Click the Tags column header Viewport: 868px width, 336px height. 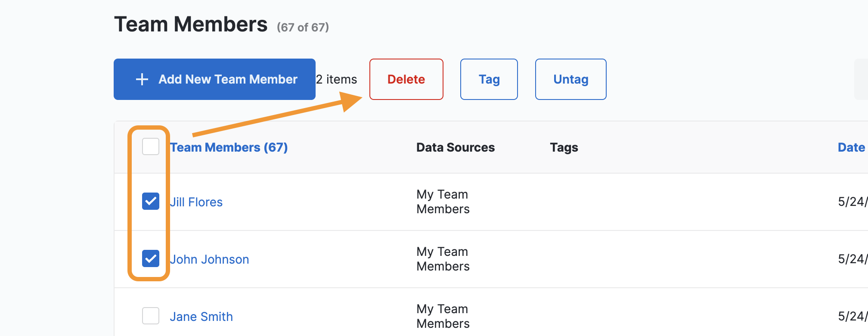coord(564,147)
